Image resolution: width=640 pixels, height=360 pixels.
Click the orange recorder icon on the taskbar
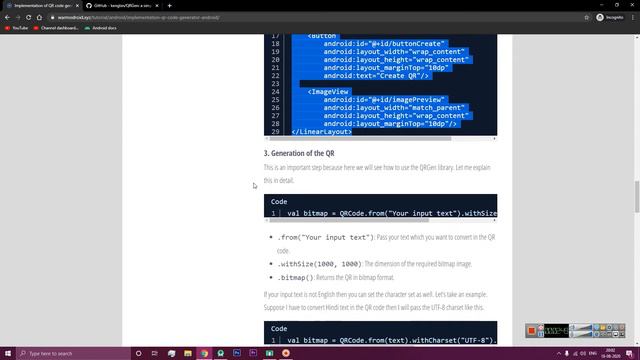(286, 353)
